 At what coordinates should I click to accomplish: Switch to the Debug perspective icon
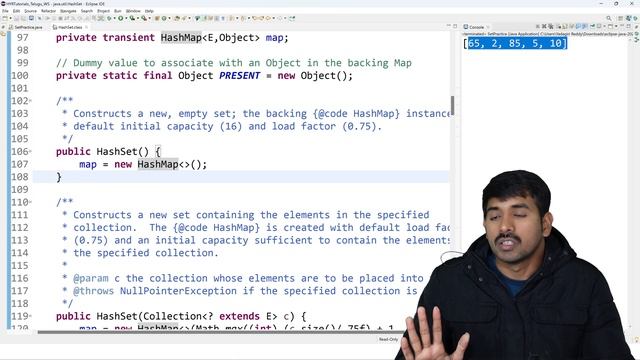(x=635, y=18)
